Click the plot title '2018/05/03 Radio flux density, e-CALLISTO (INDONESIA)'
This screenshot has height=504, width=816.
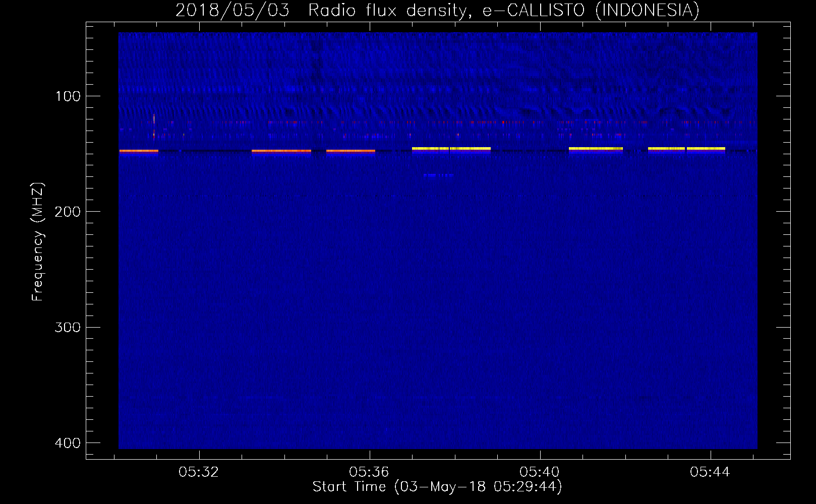[x=437, y=10]
